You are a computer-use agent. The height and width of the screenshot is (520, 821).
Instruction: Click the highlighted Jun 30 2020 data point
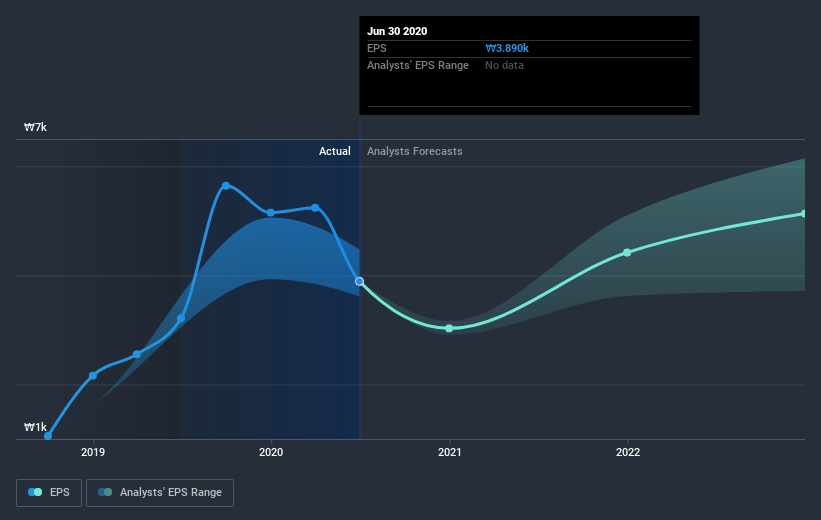click(359, 281)
